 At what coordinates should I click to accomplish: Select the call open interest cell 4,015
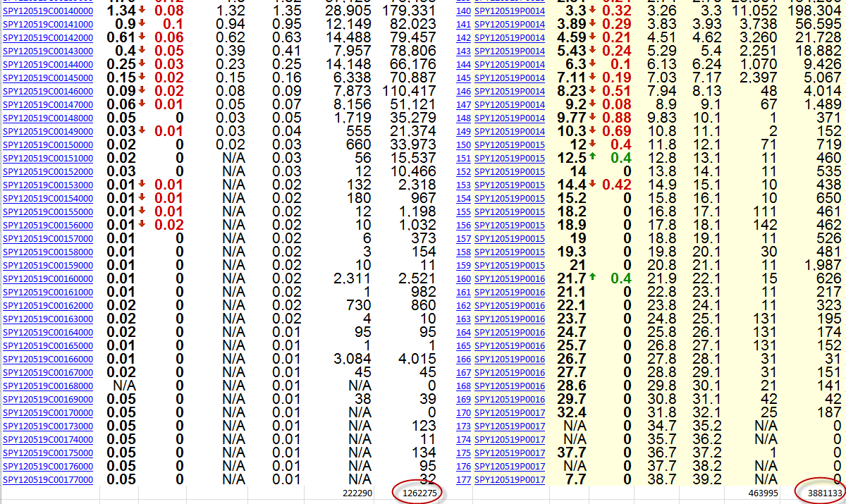tap(418, 359)
